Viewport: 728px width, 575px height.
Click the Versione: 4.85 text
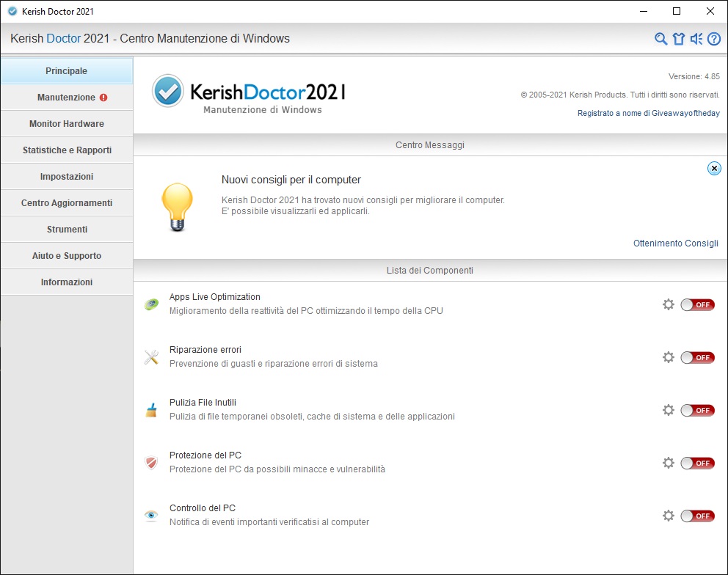pyautogui.click(x=694, y=76)
